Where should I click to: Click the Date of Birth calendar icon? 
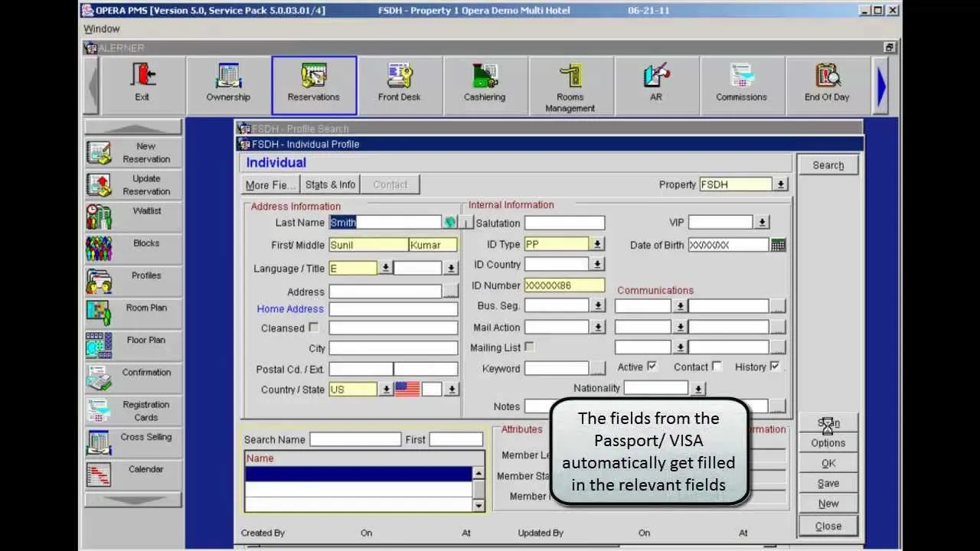[x=779, y=245]
